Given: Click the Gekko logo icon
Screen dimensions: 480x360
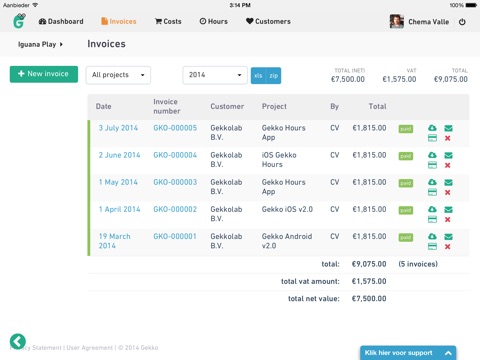Looking at the screenshot, I should click(19, 21).
